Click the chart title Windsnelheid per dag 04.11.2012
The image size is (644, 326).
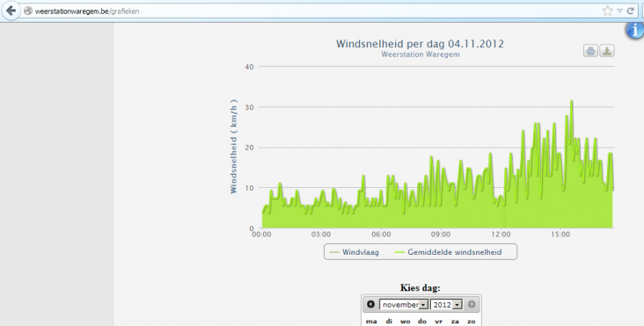[x=420, y=44]
